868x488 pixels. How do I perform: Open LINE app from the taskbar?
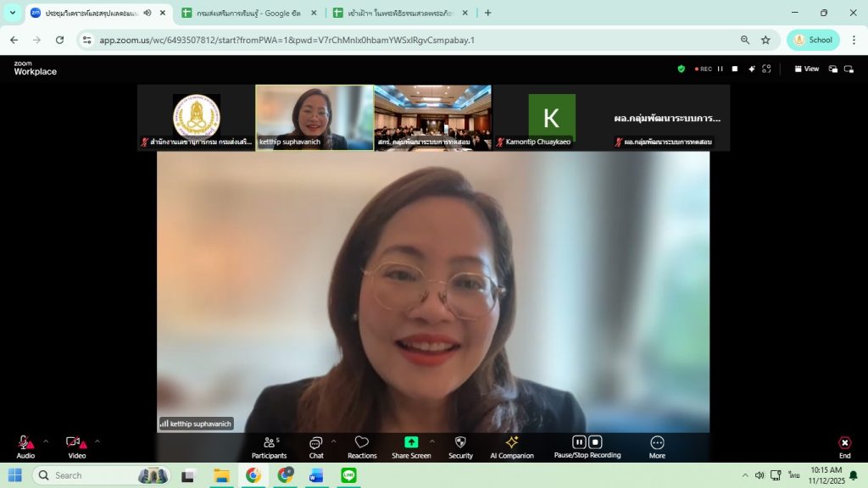[348, 475]
